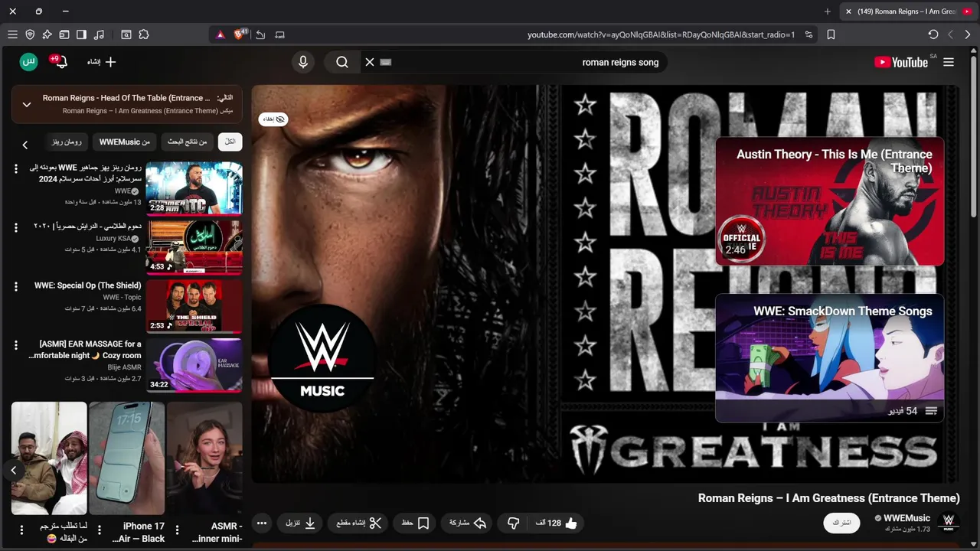980x551 pixels.
Task: Click the Brave Rewards triangle icon
Action: pyautogui.click(x=220, y=34)
